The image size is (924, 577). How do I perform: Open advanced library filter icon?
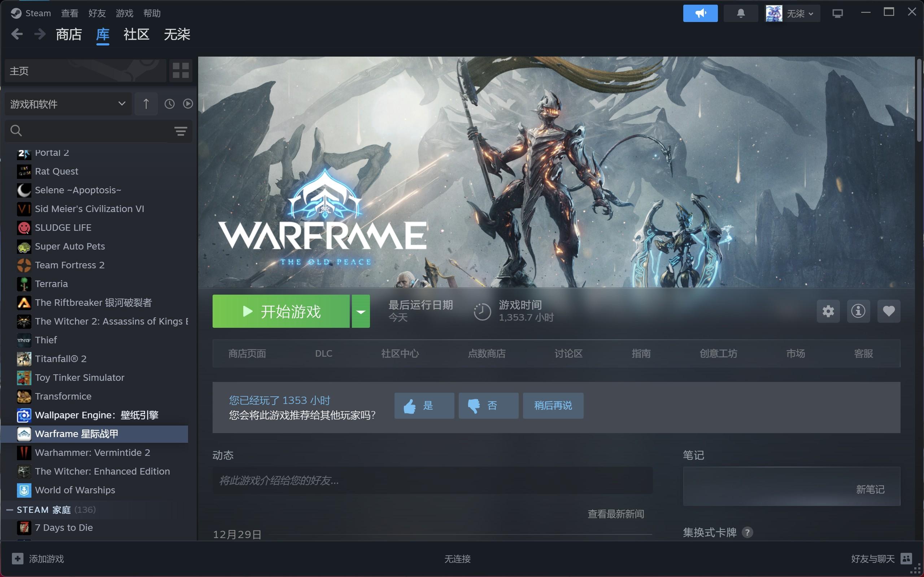[180, 131]
